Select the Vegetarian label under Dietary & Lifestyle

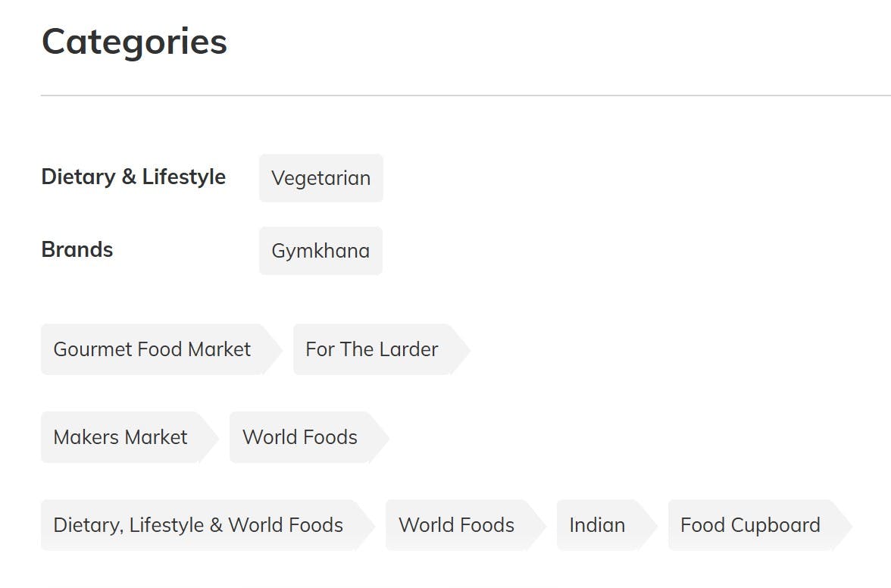(320, 178)
